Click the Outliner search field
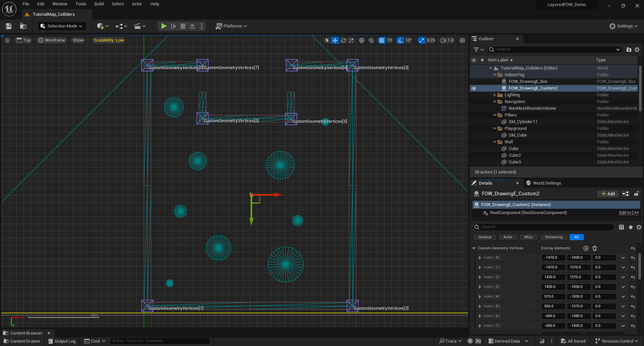Viewport: 644px width, 346px height. (x=555, y=50)
